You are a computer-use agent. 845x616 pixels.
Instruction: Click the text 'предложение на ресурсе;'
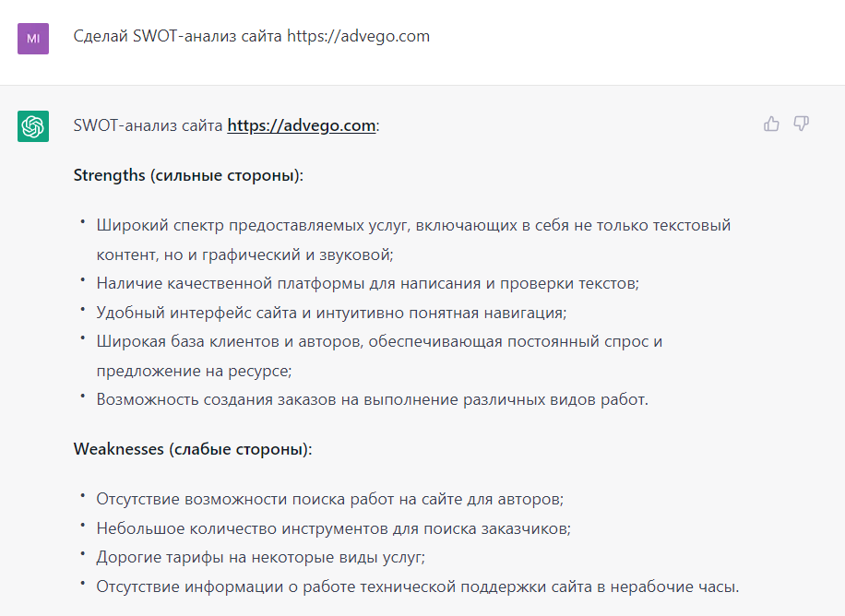pyautogui.click(x=194, y=371)
